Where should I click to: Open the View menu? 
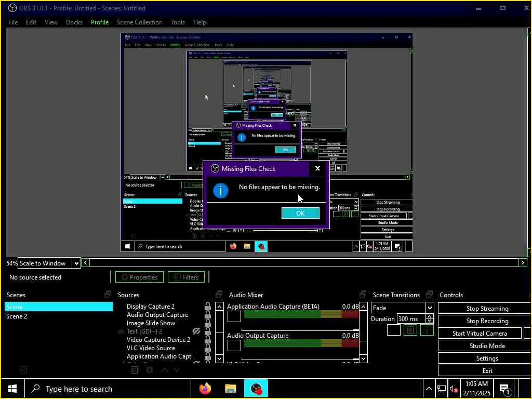51,22
